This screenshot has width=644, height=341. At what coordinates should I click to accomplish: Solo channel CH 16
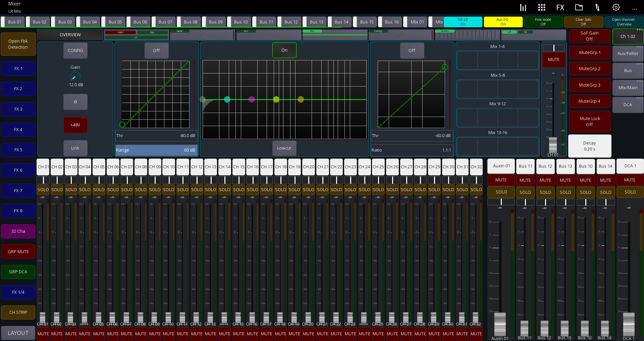click(x=252, y=190)
